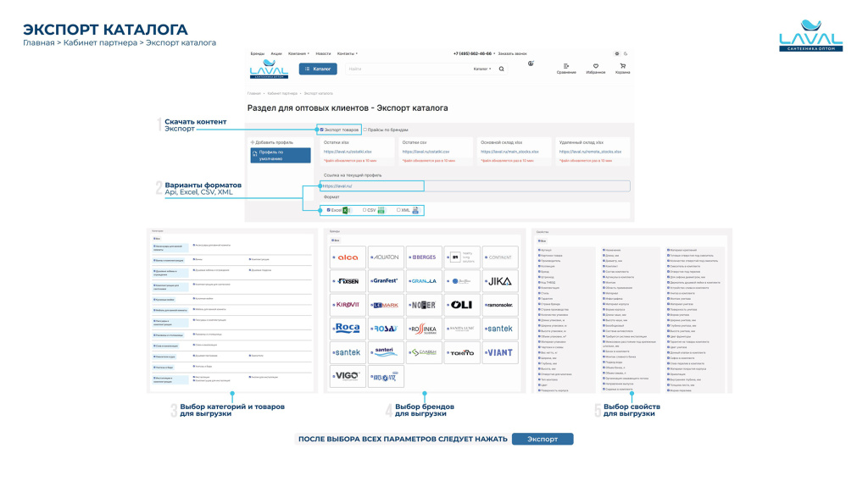Toggle the Экспорт товаров checkbox

(321, 130)
